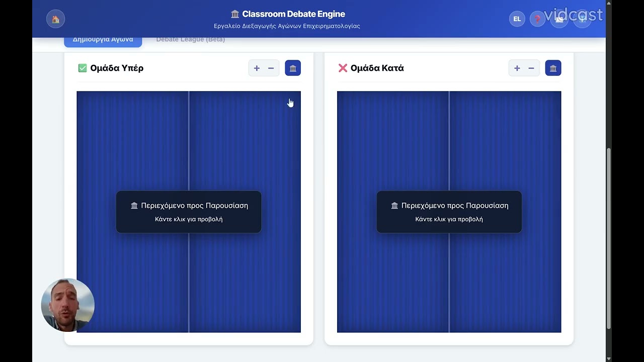Image resolution: width=644 pixels, height=362 pixels.
Task: Toggle presentation curtain icon for Ομάδα Κατά
Action: [553, 68]
